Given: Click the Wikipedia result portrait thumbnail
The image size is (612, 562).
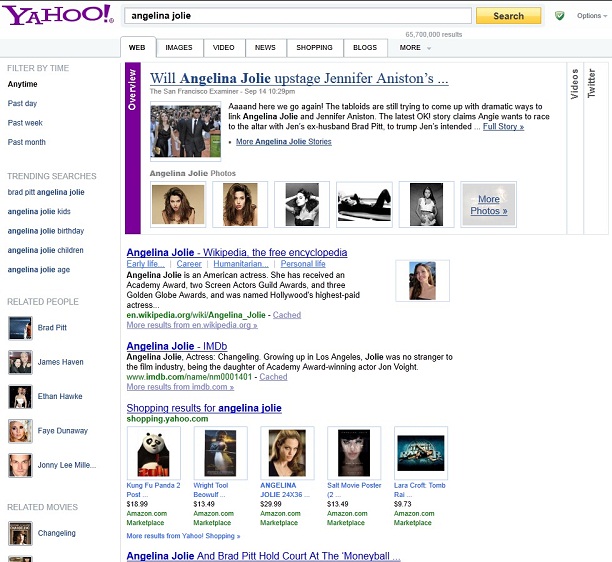Looking at the screenshot, I should (x=422, y=281).
